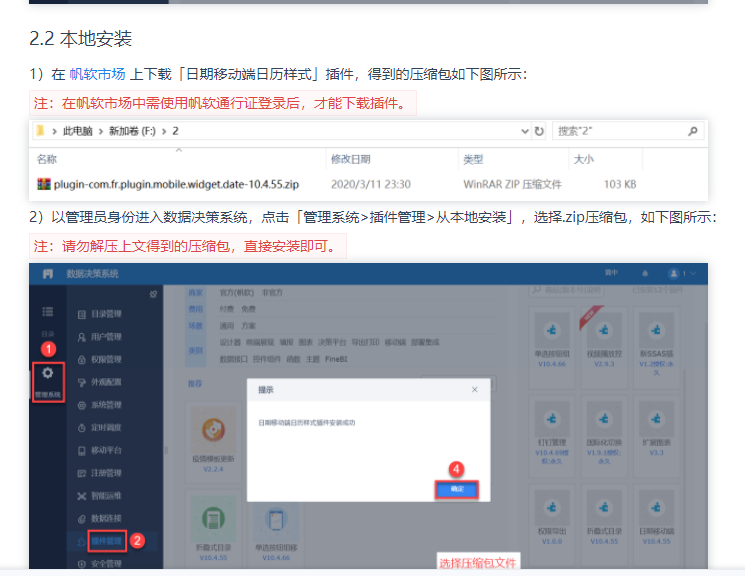
Task: Open 智能运维 in the sidebar
Action: coord(106,496)
